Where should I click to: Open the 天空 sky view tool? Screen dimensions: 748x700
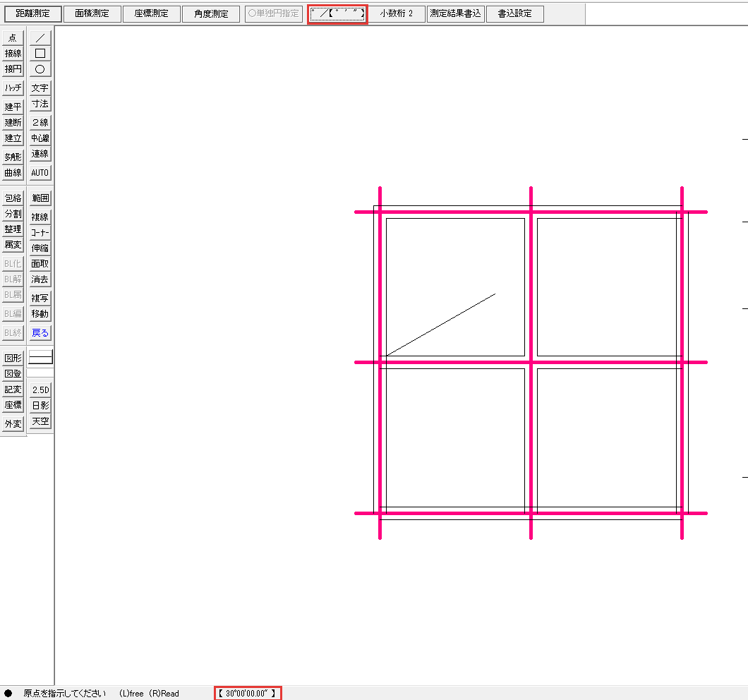click(x=40, y=421)
